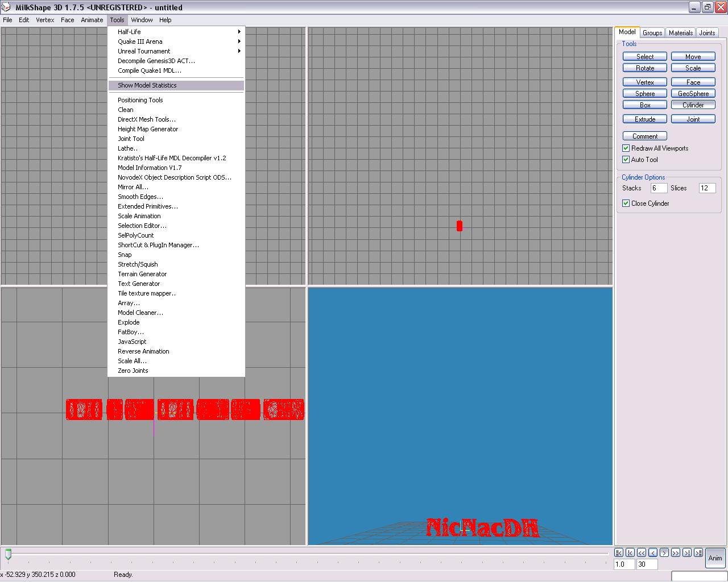Screen dimensions: 728x582
Task: Click the current frame field showing 1.0
Action: click(624, 564)
